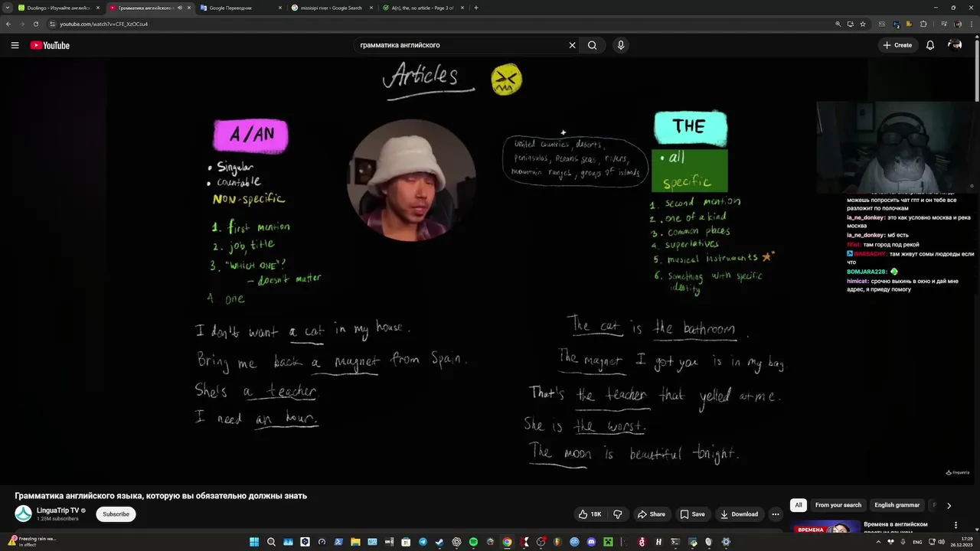Open Windows Start menu

pyautogui.click(x=254, y=542)
